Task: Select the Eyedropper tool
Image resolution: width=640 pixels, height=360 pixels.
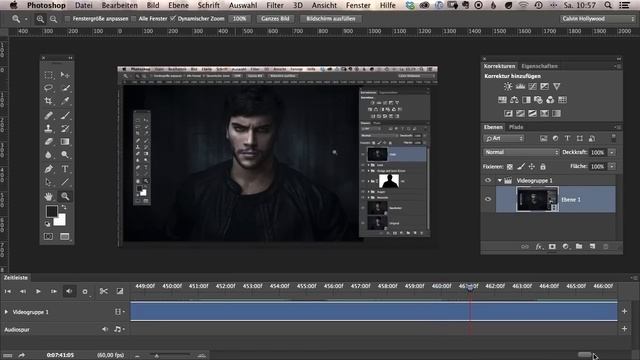Action: coord(65,101)
